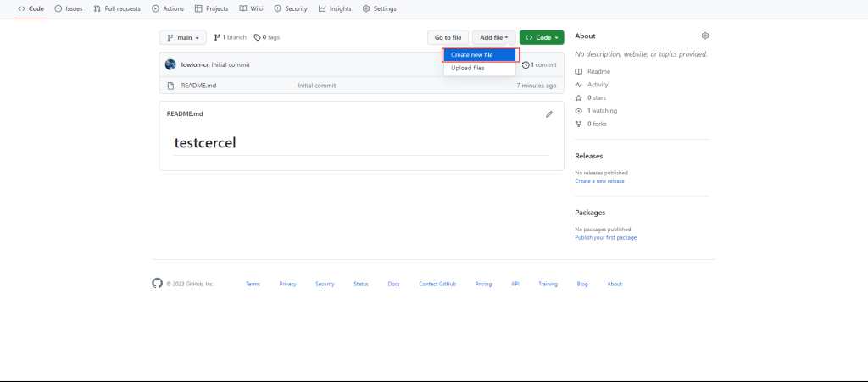The width and height of the screenshot is (868, 382).
Task: Open the Activity link in About
Action: tap(598, 85)
